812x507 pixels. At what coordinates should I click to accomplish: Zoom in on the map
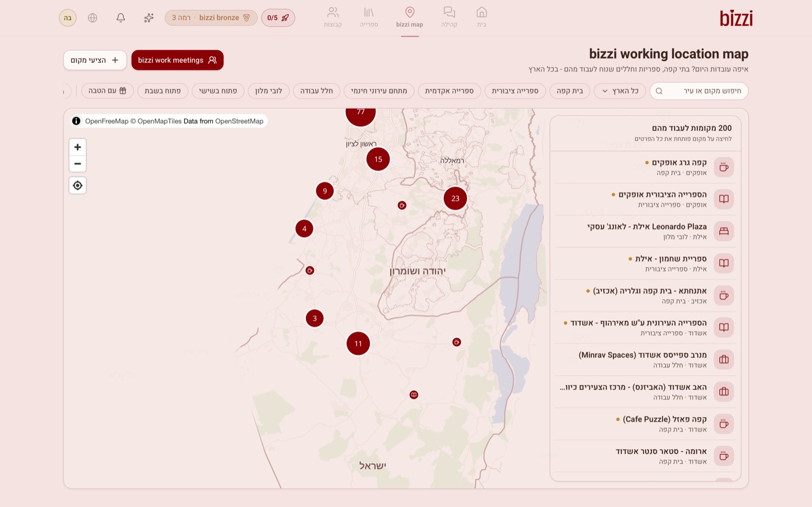pyautogui.click(x=77, y=147)
